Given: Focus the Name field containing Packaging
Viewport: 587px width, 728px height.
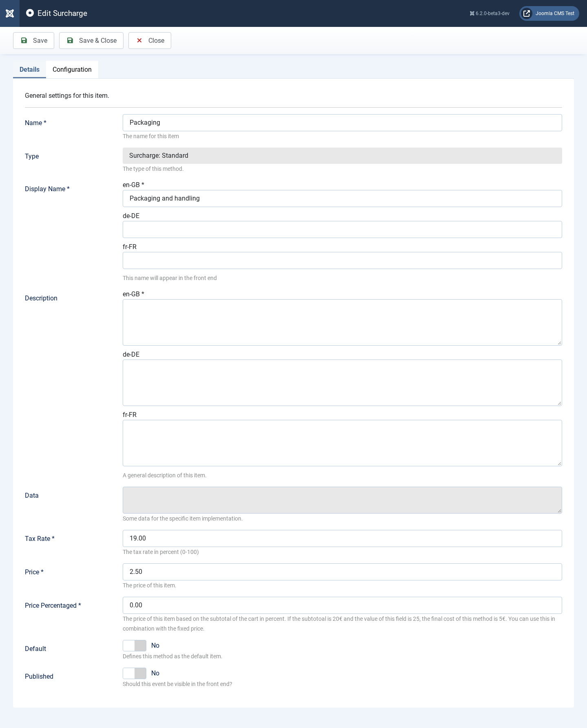Looking at the screenshot, I should [342, 123].
